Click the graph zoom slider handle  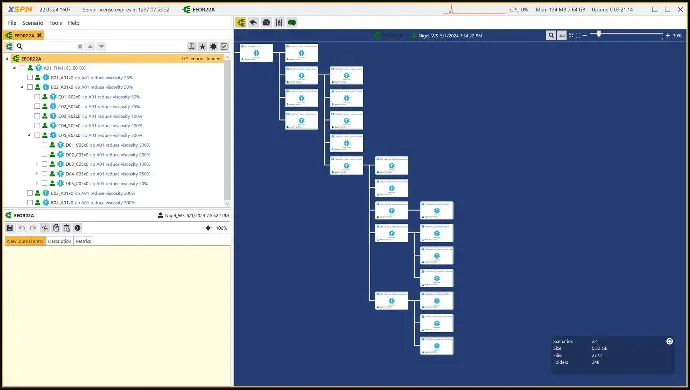[599, 34]
